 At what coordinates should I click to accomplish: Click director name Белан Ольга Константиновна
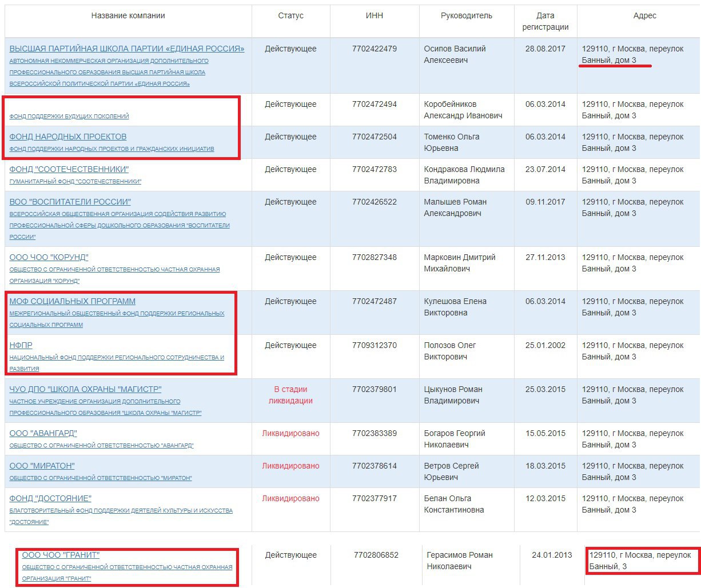point(454,504)
